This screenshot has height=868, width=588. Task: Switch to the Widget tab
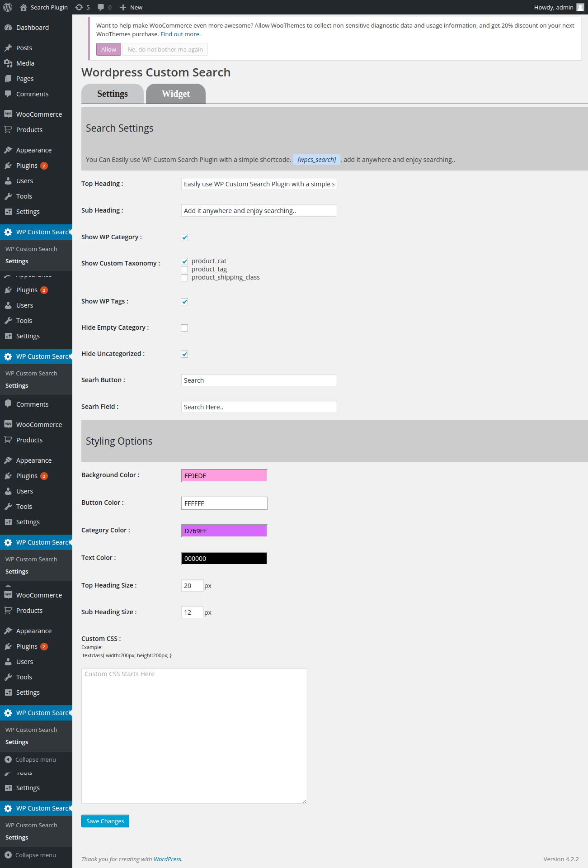click(x=176, y=94)
